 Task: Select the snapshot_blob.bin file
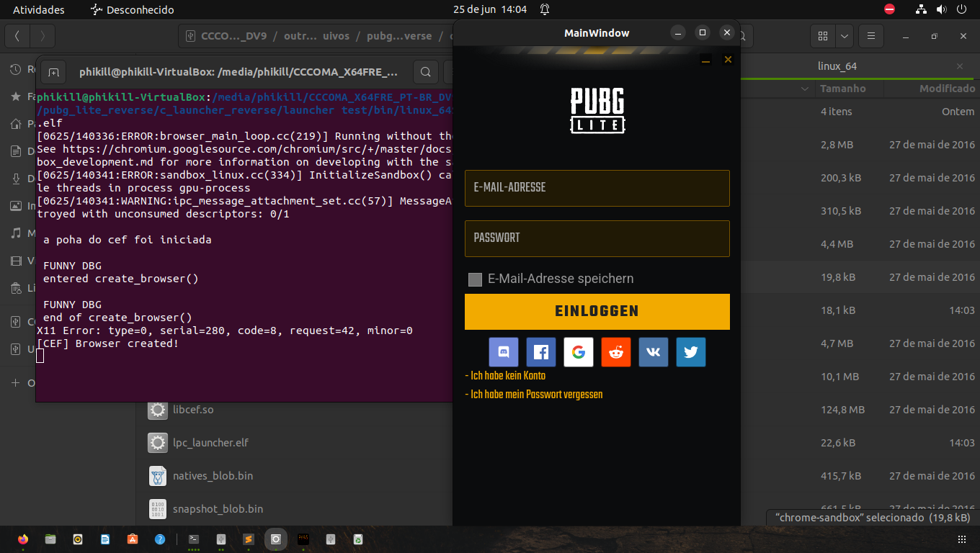point(218,509)
